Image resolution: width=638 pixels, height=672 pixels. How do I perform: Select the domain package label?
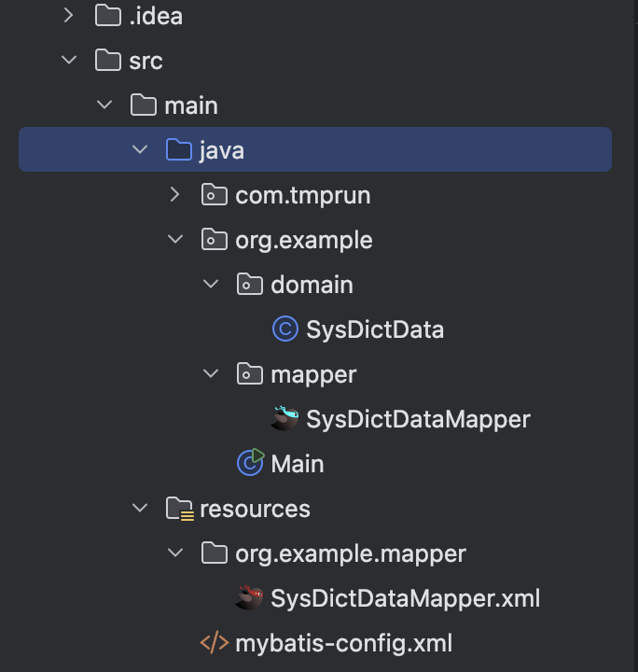point(312,285)
